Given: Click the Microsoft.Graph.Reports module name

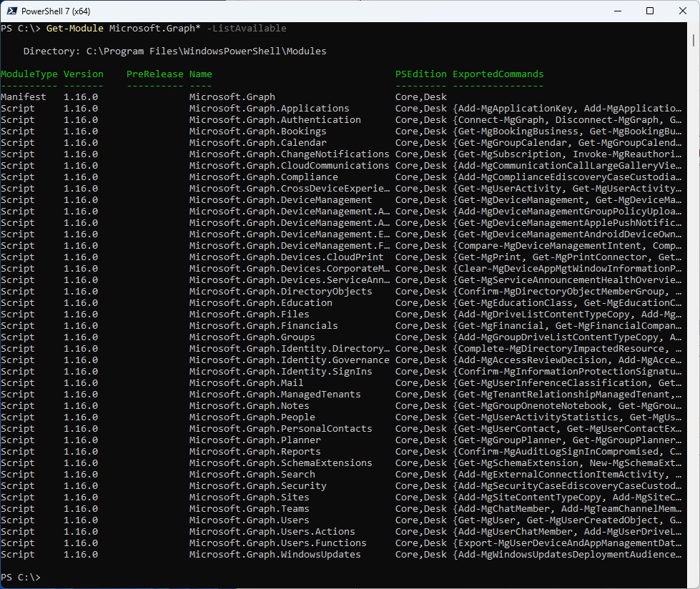Looking at the screenshot, I should click(x=255, y=452).
